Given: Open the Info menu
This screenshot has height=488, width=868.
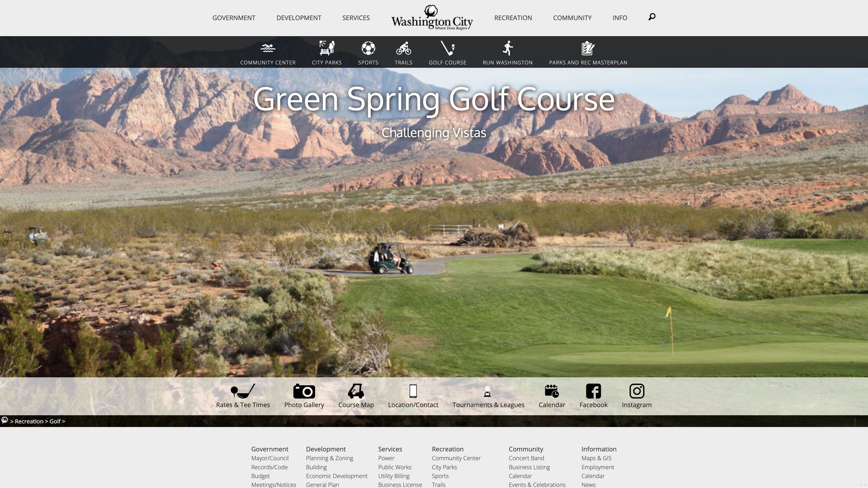Looking at the screenshot, I should coord(620,18).
